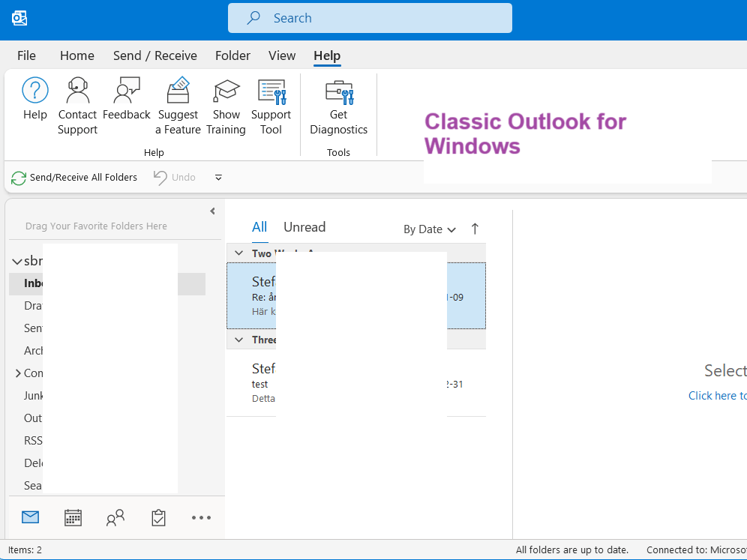Select the Help ribbon tab

pos(327,55)
